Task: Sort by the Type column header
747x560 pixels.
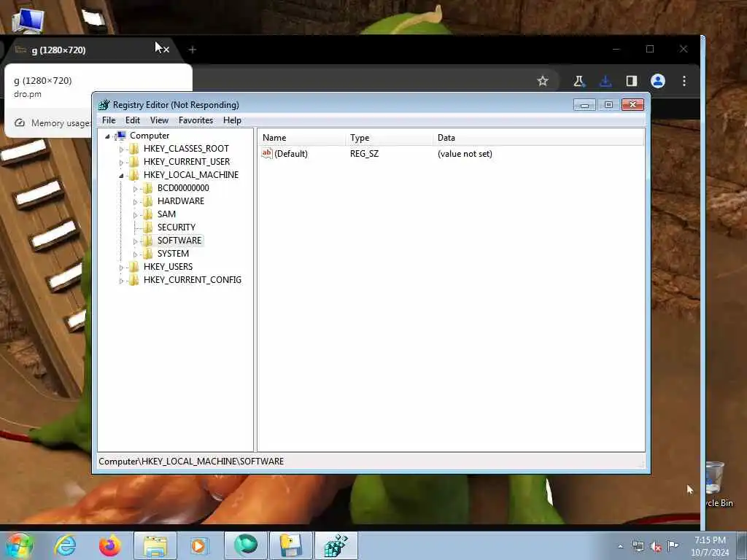Action: pyautogui.click(x=390, y=138)
